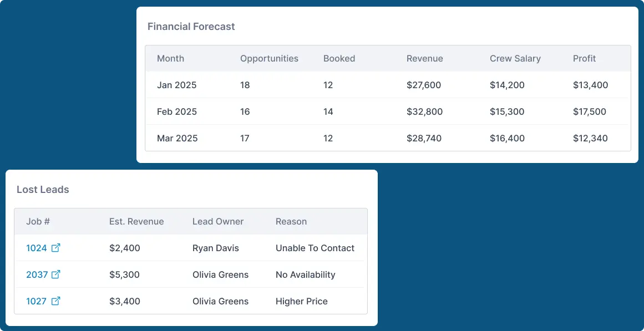Click the Financial Forecast title
644x331 pixels.
[x=191, y=27]
